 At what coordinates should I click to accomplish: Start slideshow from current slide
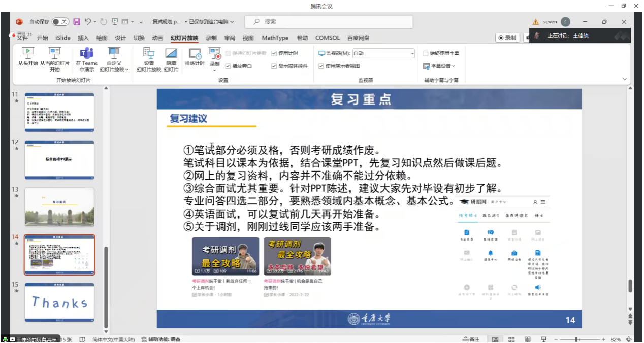[x=54, y=56]
